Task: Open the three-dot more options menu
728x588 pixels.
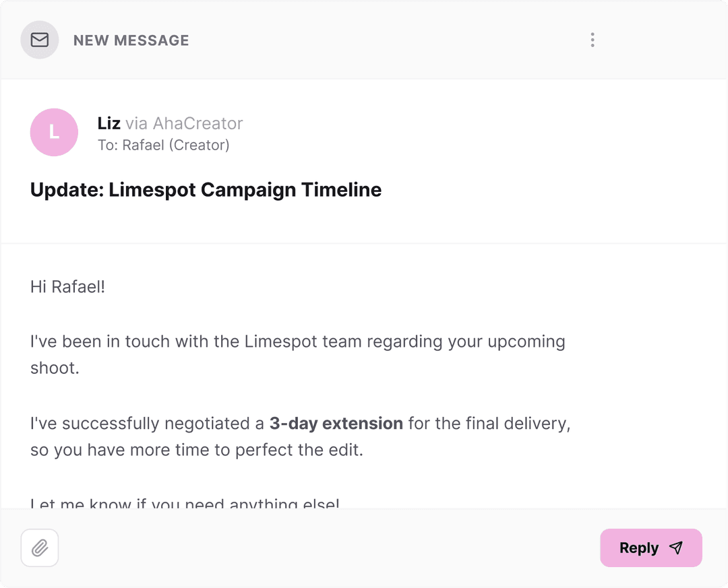Action: 593,40
